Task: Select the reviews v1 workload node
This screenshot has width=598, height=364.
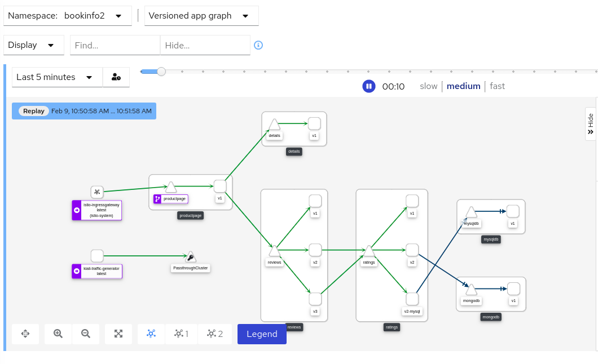Action: 315,201
